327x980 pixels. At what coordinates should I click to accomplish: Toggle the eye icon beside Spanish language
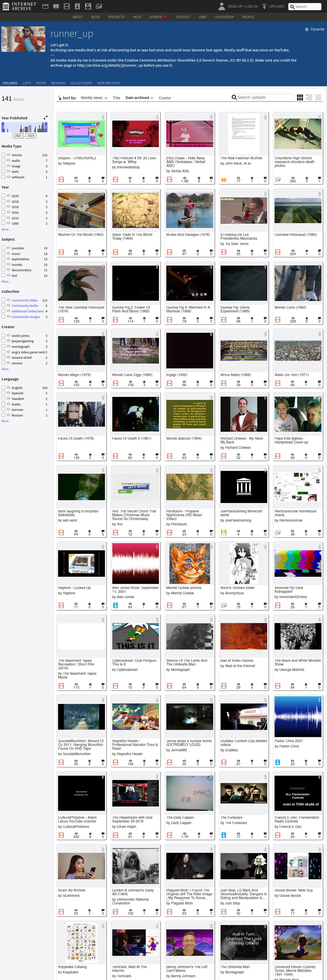(x=8, y=393)
